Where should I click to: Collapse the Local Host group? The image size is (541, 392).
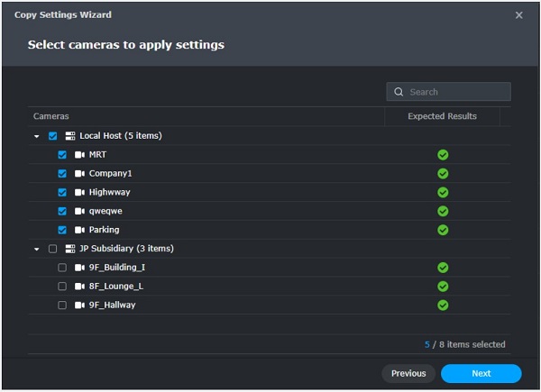(x=37, y=136)
